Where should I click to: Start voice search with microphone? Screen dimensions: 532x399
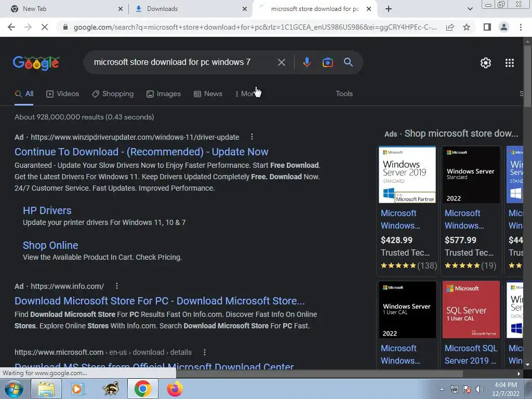point(307,62)
